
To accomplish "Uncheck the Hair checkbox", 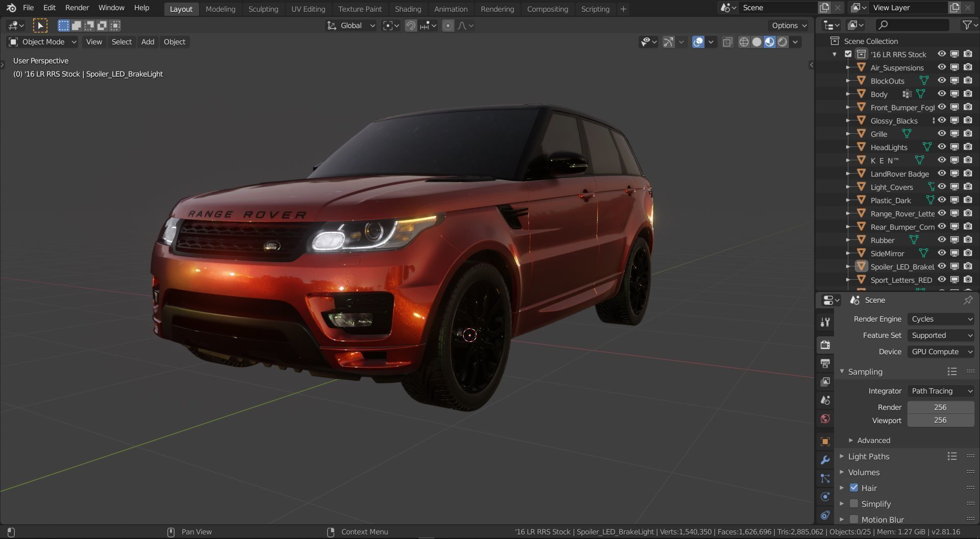I will 854,488.
